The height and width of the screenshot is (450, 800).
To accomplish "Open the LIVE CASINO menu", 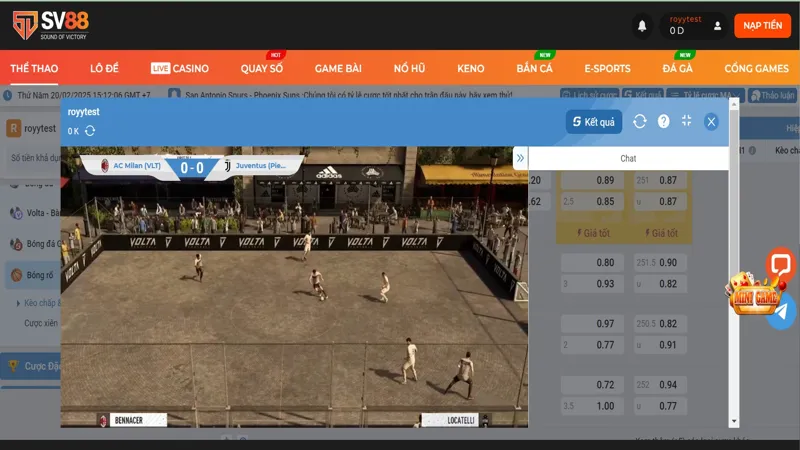I will 180,68.
